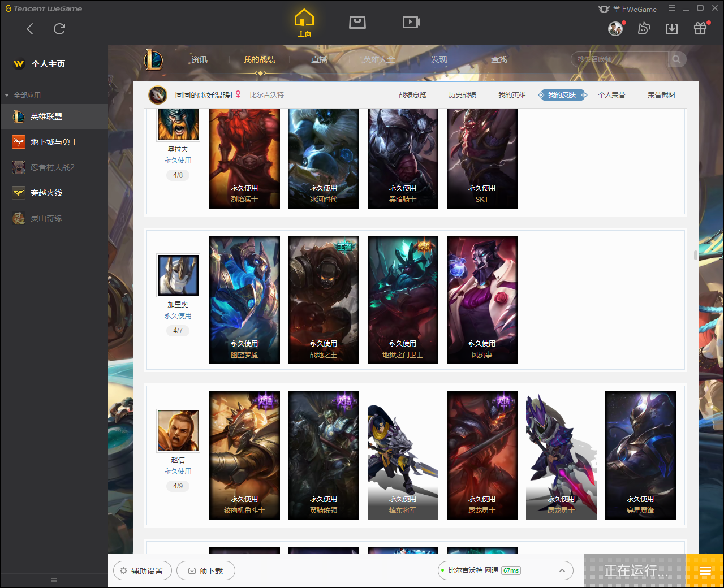
Task: Open the gift box icon
Action: pyautogui.click(x=700, y=29)
